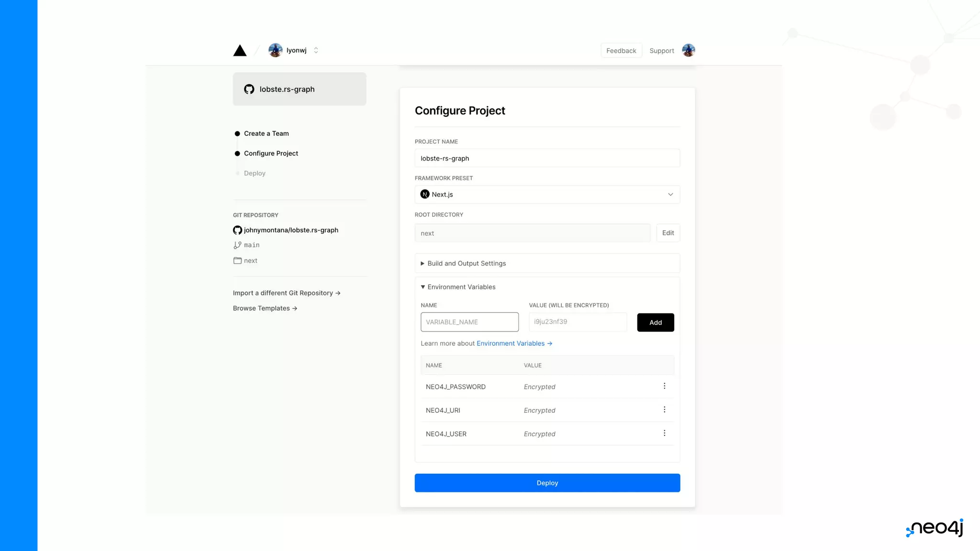Open options menu for NEO4J_URI variable
Screen dimensions: 980x551
coord(664,409)
